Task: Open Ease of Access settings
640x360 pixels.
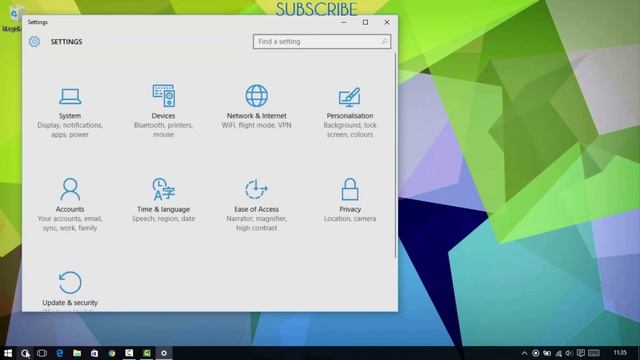Action: (x=256, y=204)
